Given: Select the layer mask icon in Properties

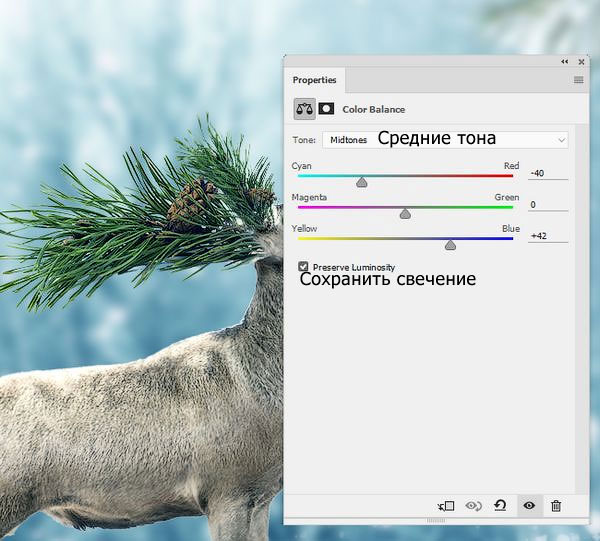Looking at the screenshot, I should point(326,109).
